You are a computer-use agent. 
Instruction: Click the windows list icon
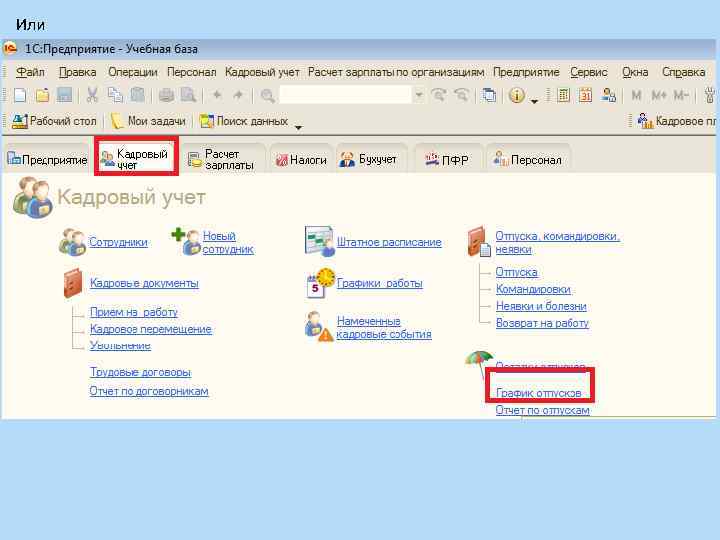click(489, 95)
